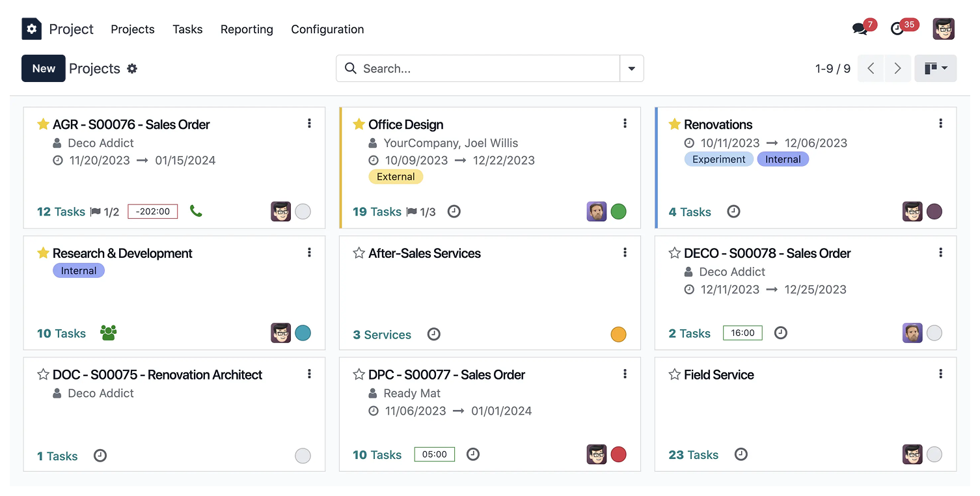Open the Configuration menu
Image resolution: width=980 pixels, height=496 pixels.
[x=327, y=29]
